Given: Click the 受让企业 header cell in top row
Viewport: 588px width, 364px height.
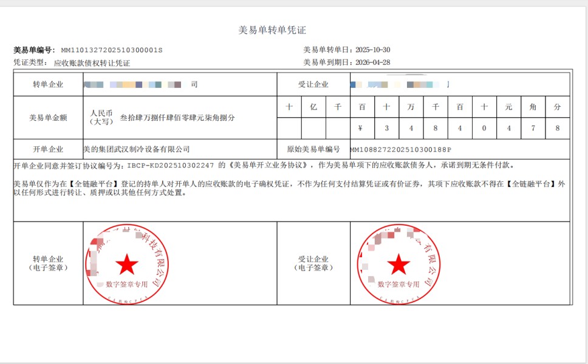Looking at the screenshot, I should click(x=313, y=84).
